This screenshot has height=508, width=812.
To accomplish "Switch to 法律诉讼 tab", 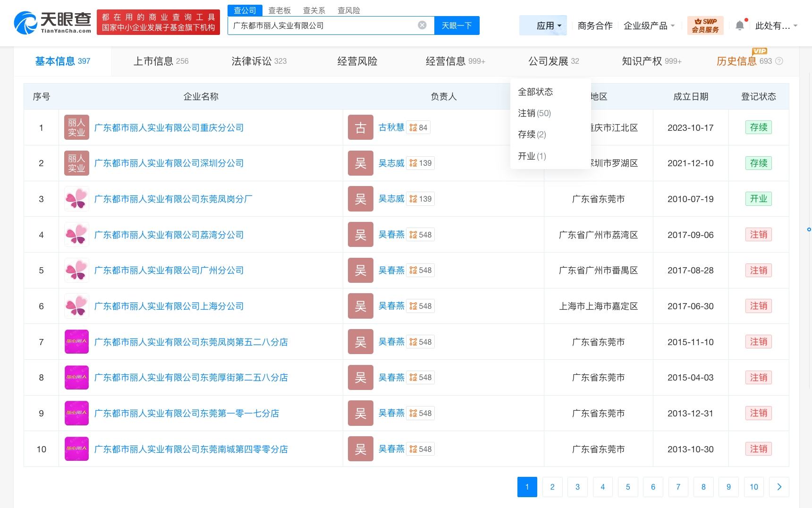I will click(x=259, y=61).
